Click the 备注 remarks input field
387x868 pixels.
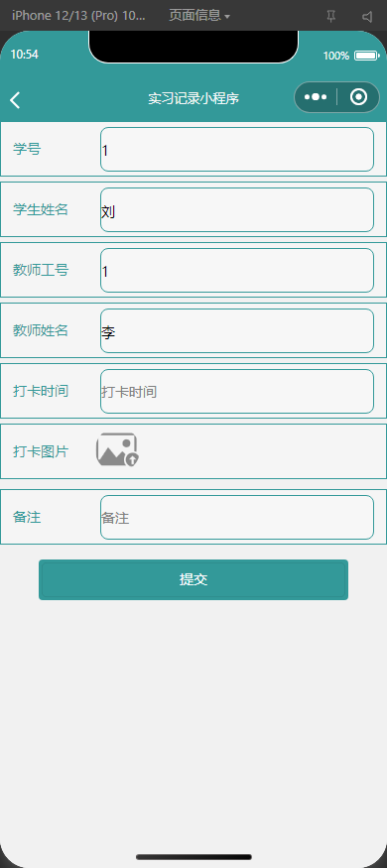[x=237, y=517]
